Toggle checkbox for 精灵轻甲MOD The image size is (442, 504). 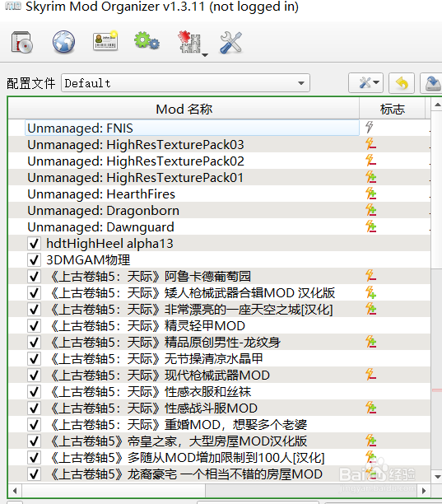[x=34, y=325]
